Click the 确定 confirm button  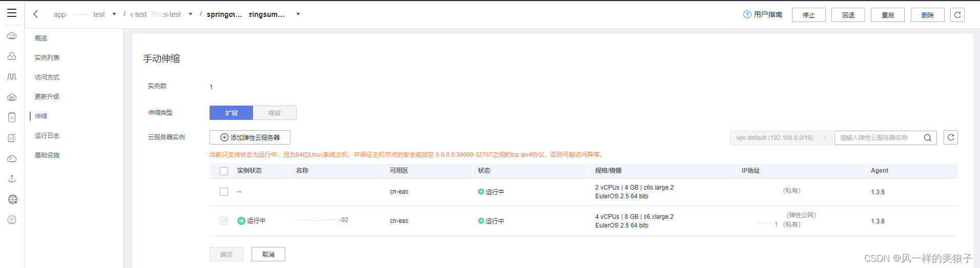226,254
